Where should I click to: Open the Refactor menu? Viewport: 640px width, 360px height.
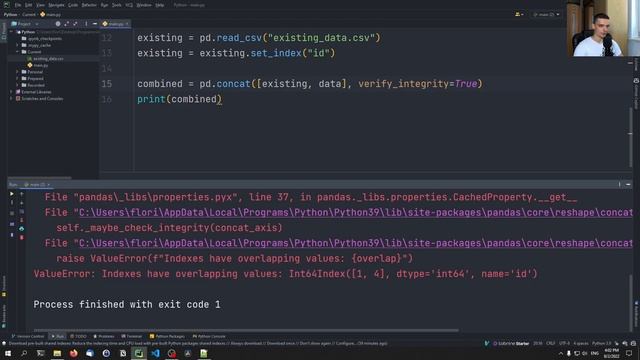pos(89,5)
